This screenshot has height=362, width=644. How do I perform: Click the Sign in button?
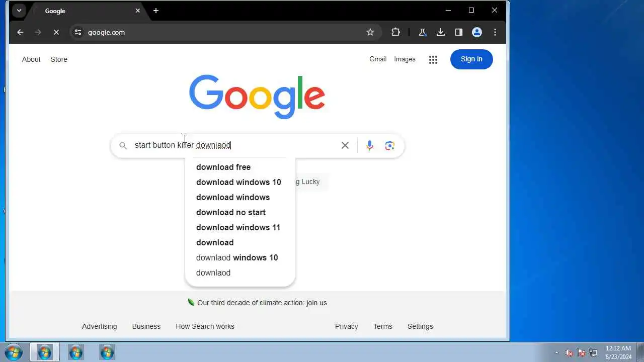[471, 59]
